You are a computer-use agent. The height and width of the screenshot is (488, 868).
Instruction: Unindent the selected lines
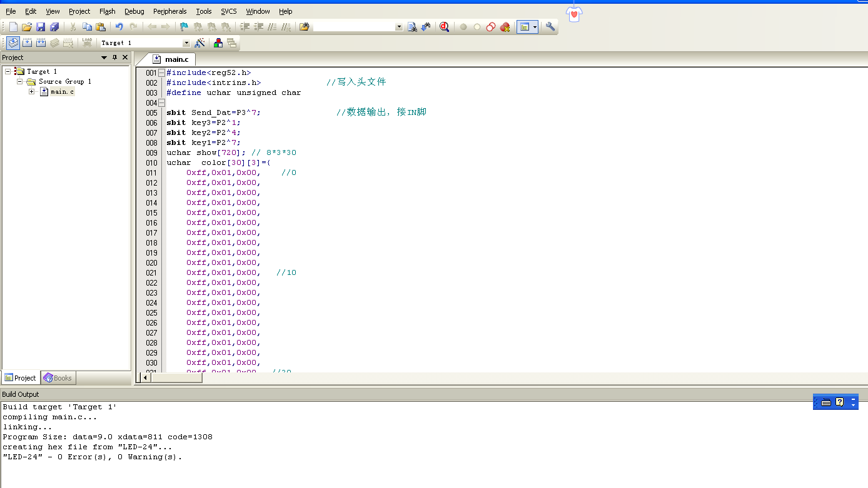258,27
